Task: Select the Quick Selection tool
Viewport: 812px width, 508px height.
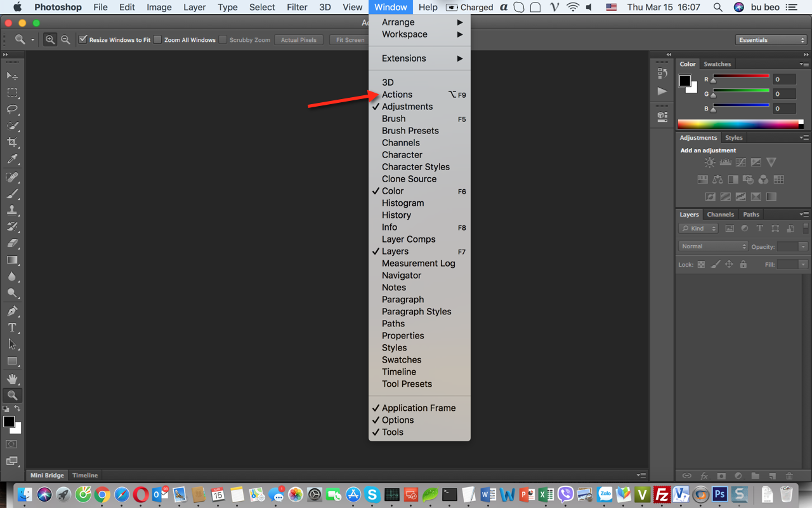Action: click(x=12, y=126)
